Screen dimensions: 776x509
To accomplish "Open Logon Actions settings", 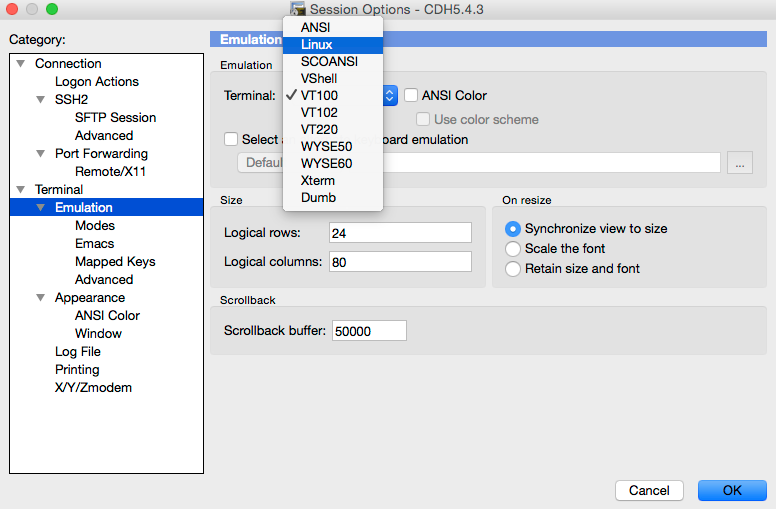I will click(97, 82).
